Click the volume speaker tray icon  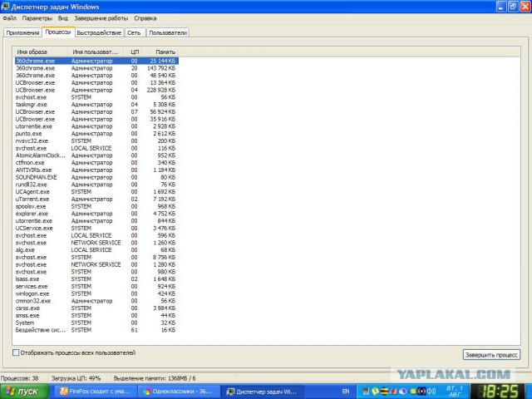pos(431,392)
